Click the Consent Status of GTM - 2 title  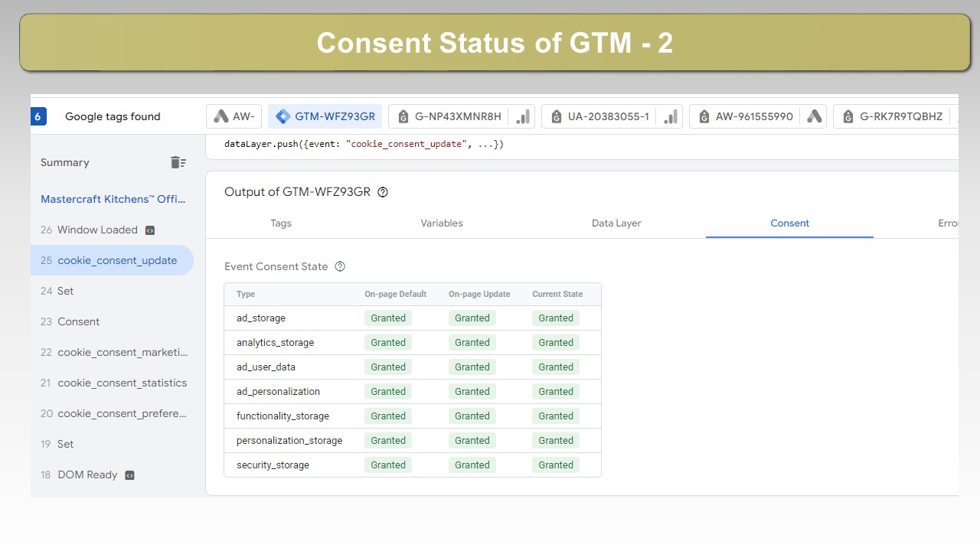tap(495, 43)
